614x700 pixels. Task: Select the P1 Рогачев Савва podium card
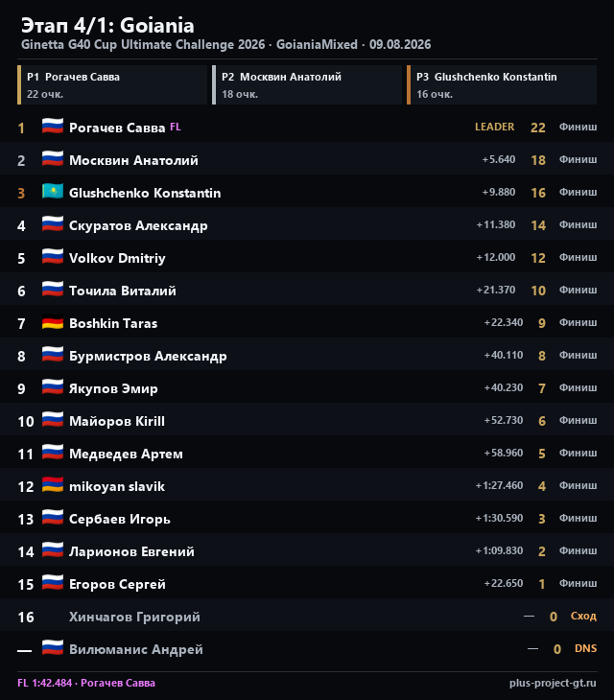(112, 84)
